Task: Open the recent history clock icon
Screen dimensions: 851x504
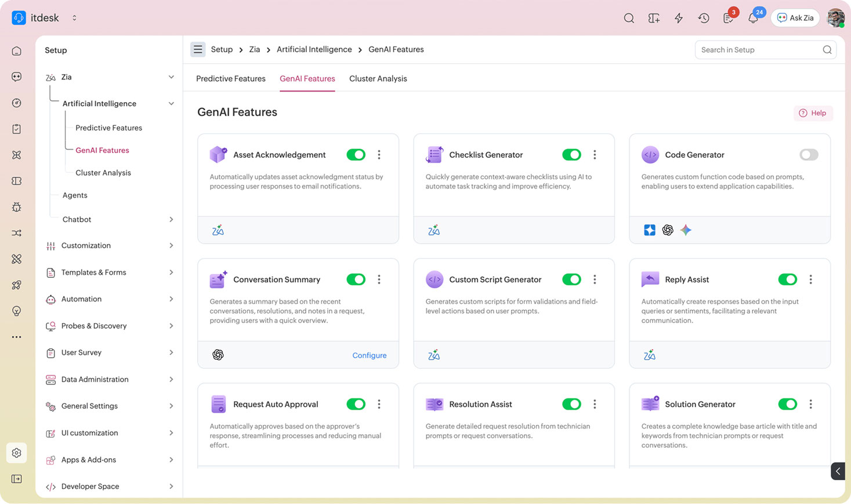Action: [x=704, y=18]
